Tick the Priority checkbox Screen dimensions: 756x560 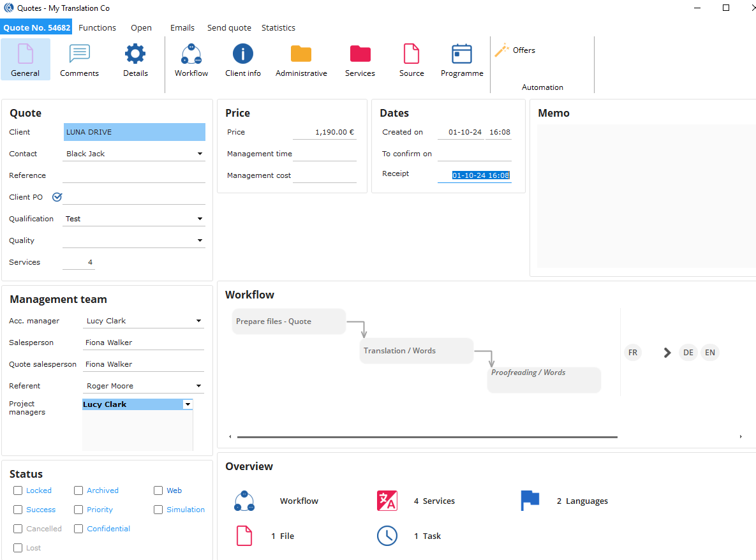pos(78,510)
